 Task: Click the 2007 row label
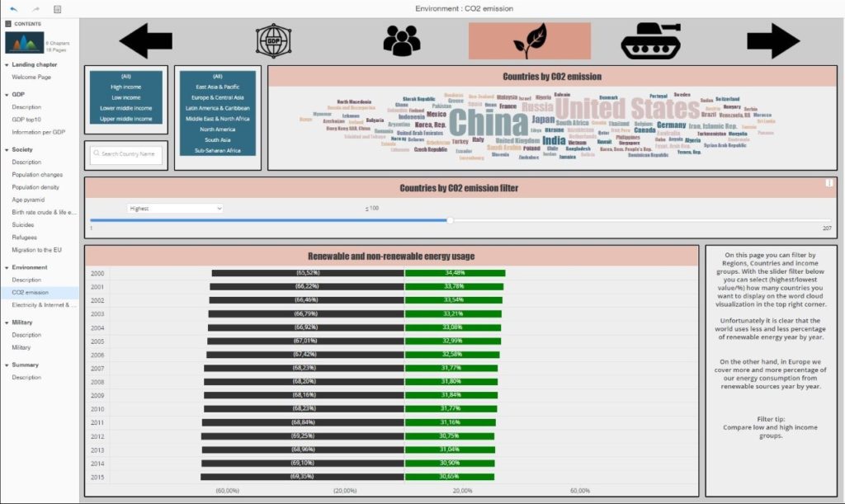(97, 368)
